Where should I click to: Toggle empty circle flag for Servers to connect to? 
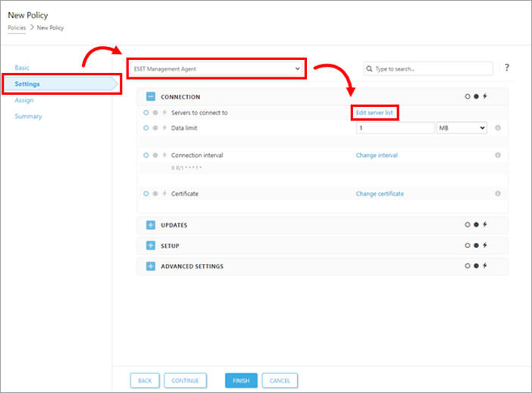(x=146, y=113)
